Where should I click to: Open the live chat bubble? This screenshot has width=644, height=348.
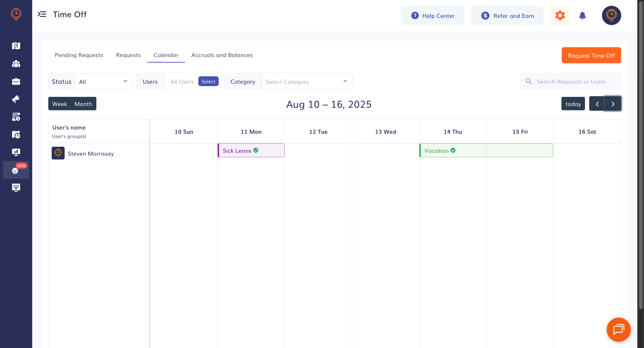tap(619, 329)
